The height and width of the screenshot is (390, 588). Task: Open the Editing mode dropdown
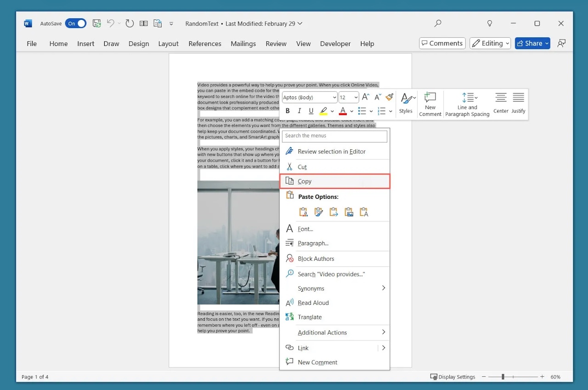(x=490, y=43)
